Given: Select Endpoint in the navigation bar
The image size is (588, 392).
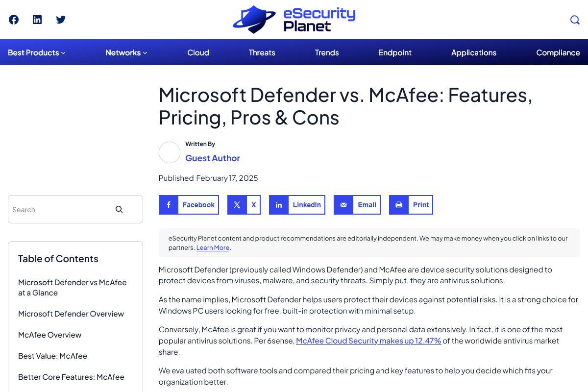Looking at the screenshot, I should tap(395, 52).
